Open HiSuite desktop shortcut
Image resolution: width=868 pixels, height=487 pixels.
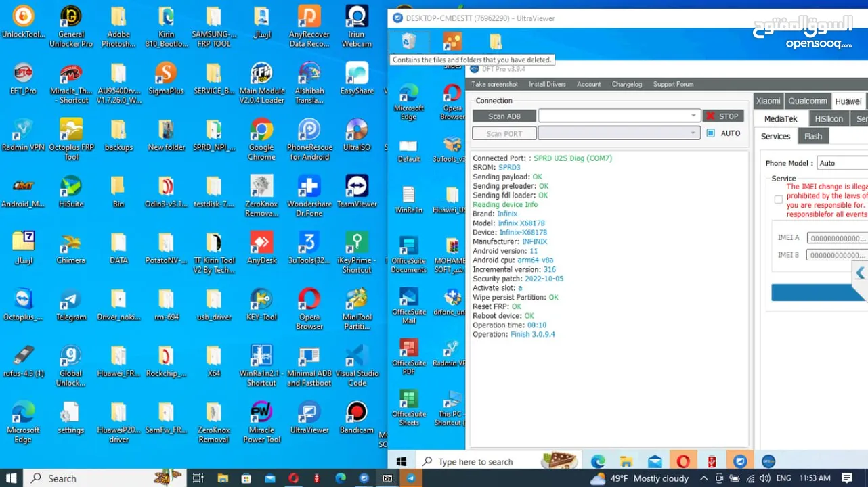click(71, 191)
